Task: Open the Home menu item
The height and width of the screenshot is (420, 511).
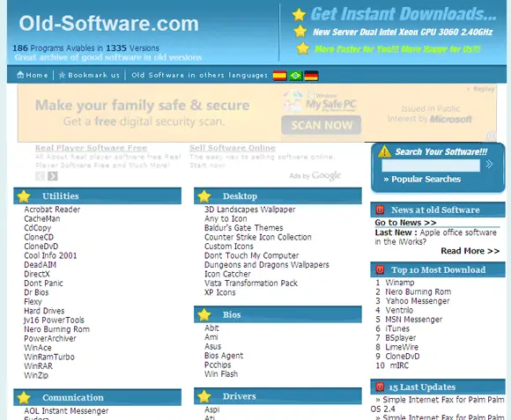Action: [33, 75]
